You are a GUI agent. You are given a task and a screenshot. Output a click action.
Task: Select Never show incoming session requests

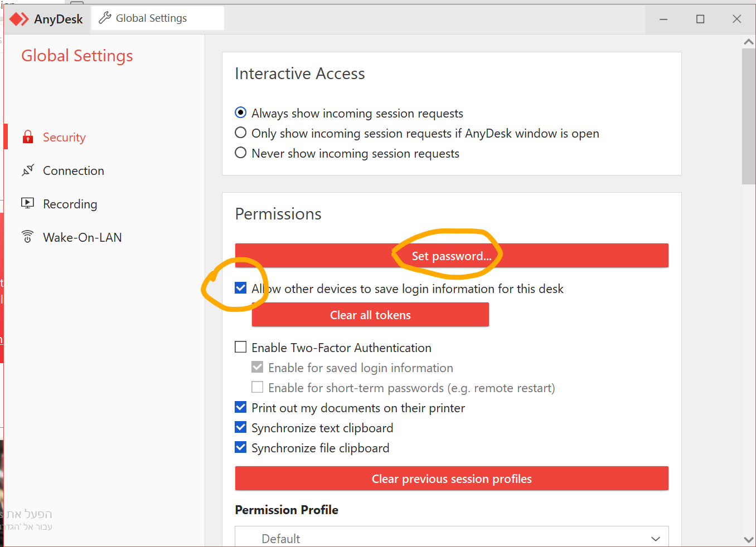[240, 153]
